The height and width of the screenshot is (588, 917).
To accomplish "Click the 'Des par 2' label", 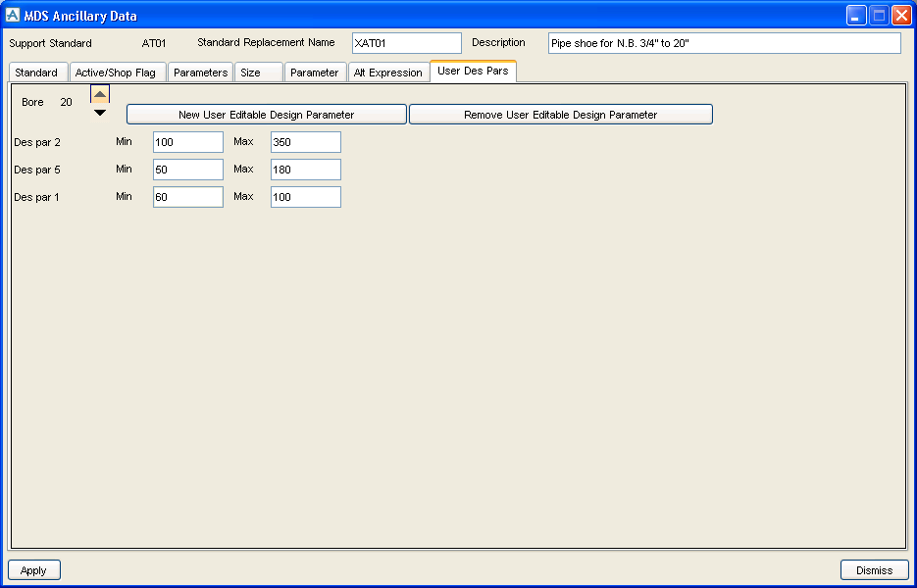I will coord(37,142).
